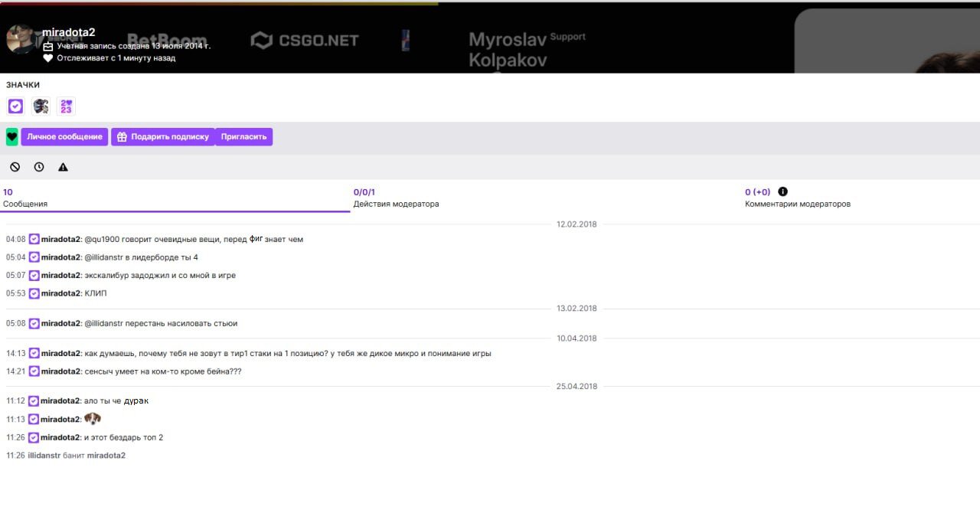Select the КЛИП message at 05:53
Screen dimensions: 980x523
[95, 293]
